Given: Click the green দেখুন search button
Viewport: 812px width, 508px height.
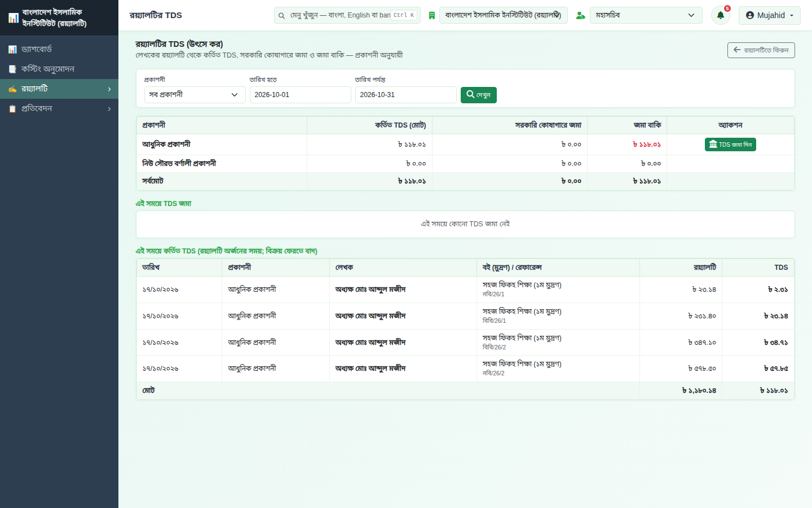Looking at the screenshot, I should [x=479, y=95].
